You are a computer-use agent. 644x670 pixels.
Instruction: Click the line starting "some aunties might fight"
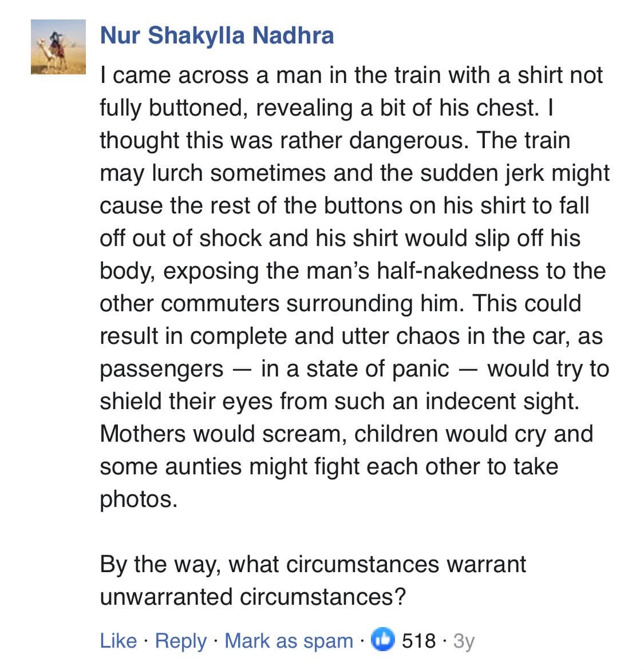tap(329, 466)
